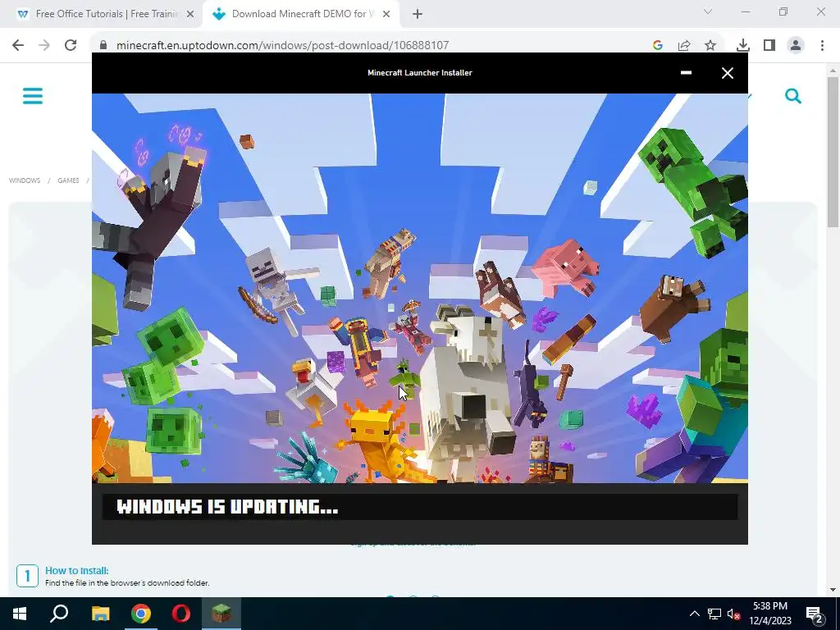Open Opera browser from taskbar
This screenshot has height=630, width=840.
(x=181, y=614)
